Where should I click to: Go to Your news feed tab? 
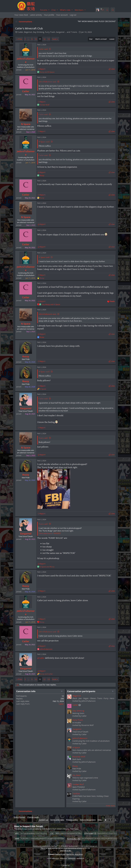pos(21,15)
